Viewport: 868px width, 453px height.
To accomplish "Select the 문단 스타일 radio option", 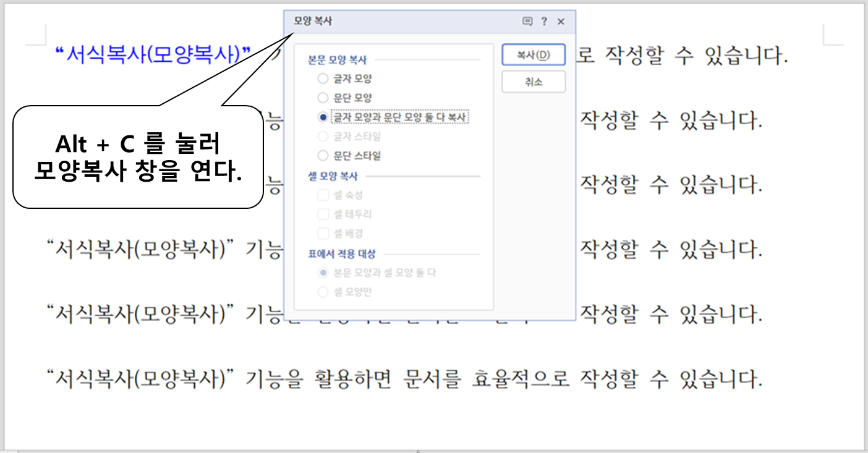I will [x=349, y=156].
